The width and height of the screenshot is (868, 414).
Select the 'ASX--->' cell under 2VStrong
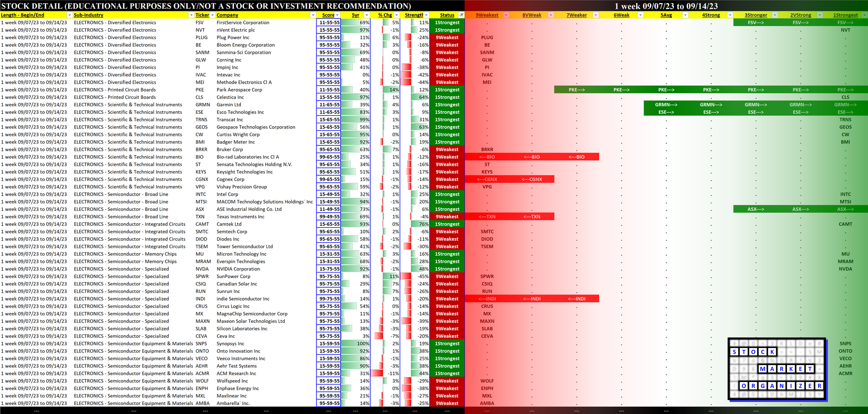(801, 209)
